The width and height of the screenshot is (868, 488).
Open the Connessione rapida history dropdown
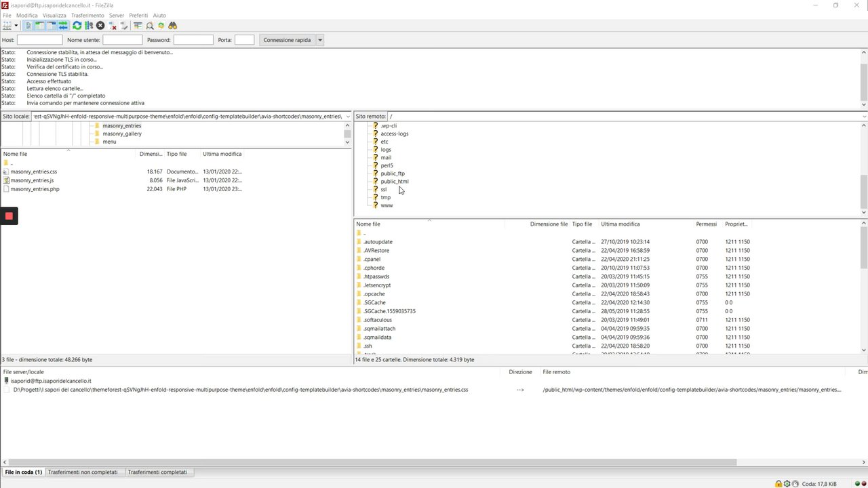(x=320, y=40)
